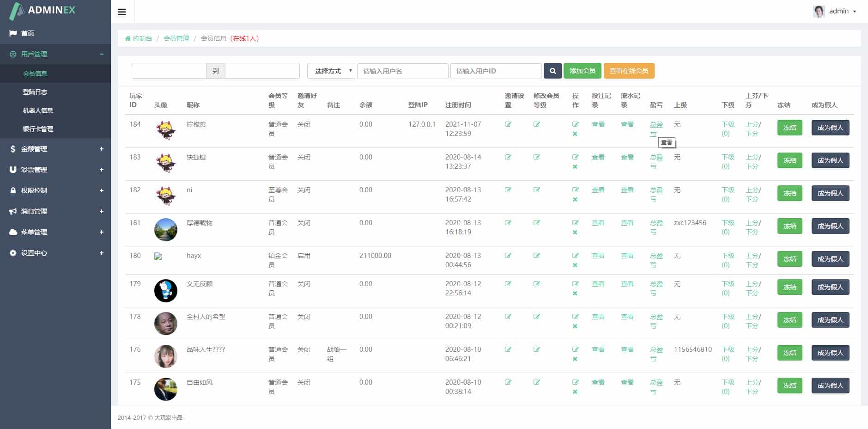
Task: Click 冻结 button for user 179
Action: click(x=789, y=287)
